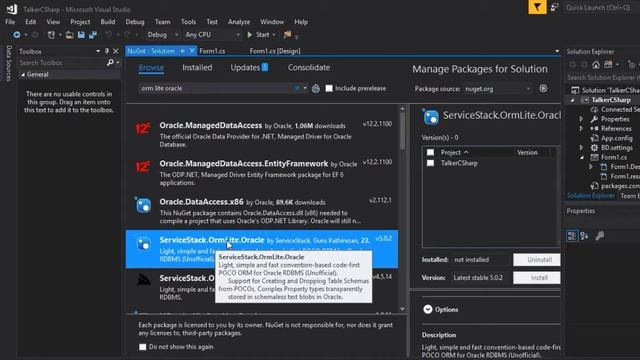Click the Save toolbar icon
This screenshot has height=360, width=640.
81,35
